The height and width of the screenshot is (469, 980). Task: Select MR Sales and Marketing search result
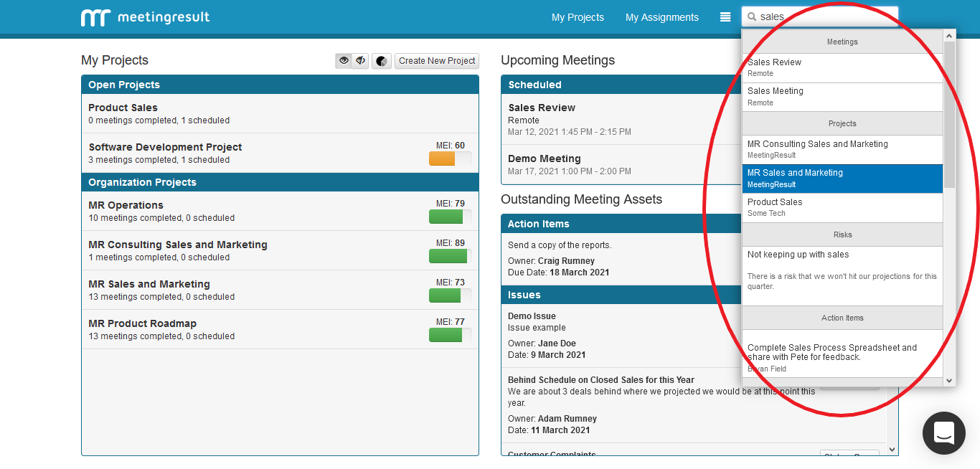pyautogui.click(x=842, y=179)
